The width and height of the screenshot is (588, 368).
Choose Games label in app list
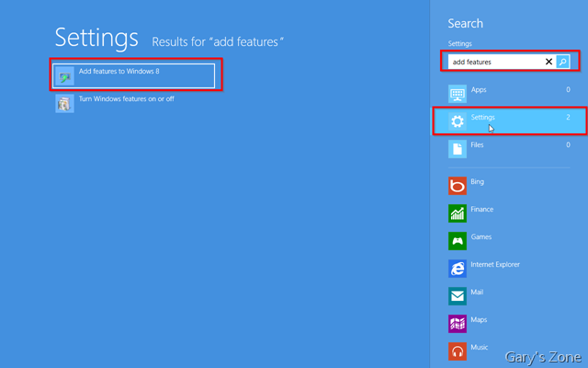point(481,237)
